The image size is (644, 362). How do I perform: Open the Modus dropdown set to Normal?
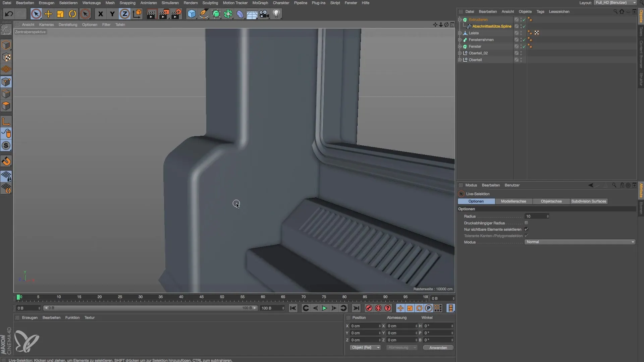coord(580,242)
